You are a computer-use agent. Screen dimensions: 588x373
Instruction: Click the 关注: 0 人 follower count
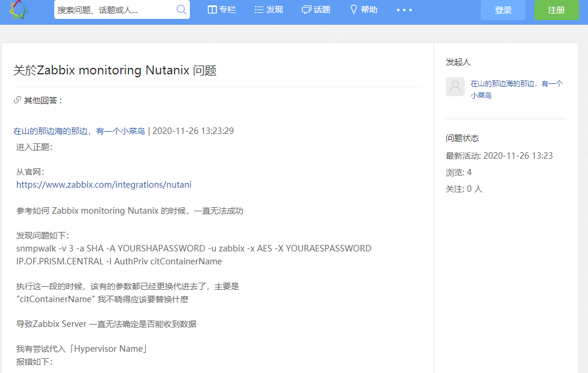(464, 189)
